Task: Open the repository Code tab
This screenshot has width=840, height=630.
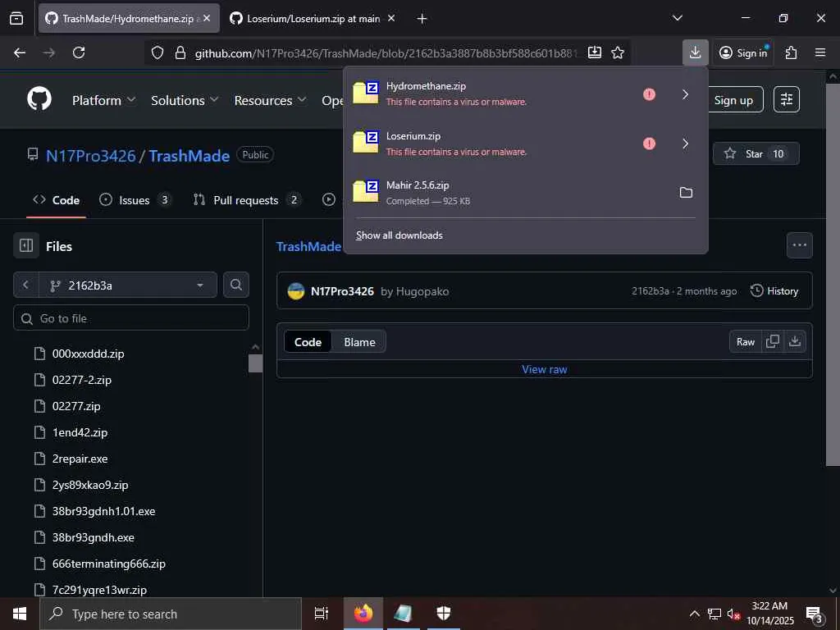Action: tap(57, 200)
